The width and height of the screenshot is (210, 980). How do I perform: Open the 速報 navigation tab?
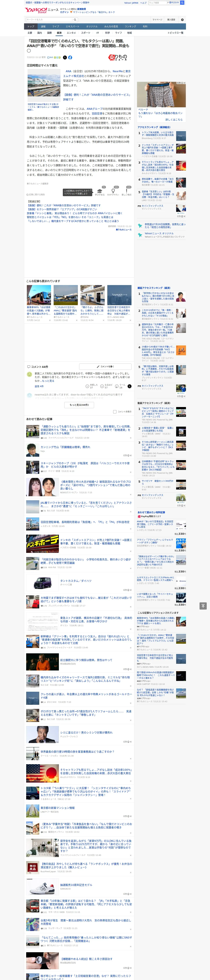43,27
